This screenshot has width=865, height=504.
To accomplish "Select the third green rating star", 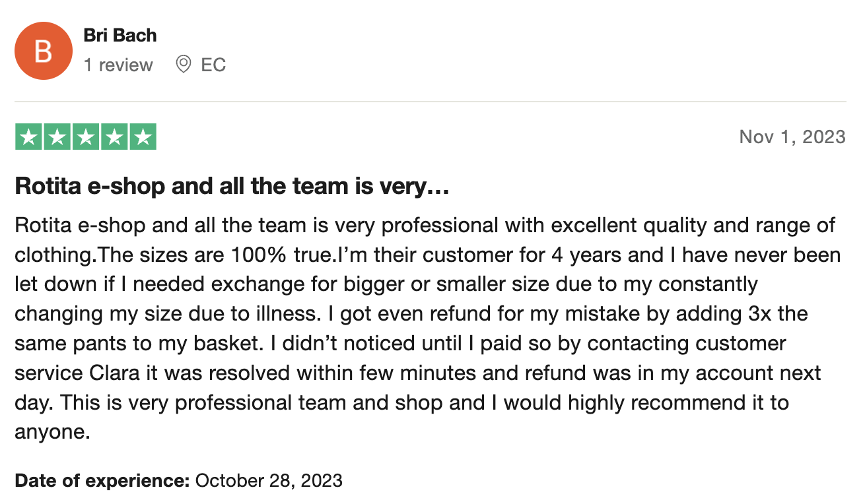I will (x=85, y=137).
